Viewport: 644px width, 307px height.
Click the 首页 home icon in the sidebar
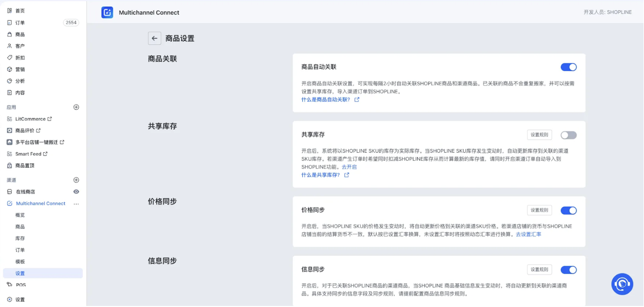pos(10,11)
